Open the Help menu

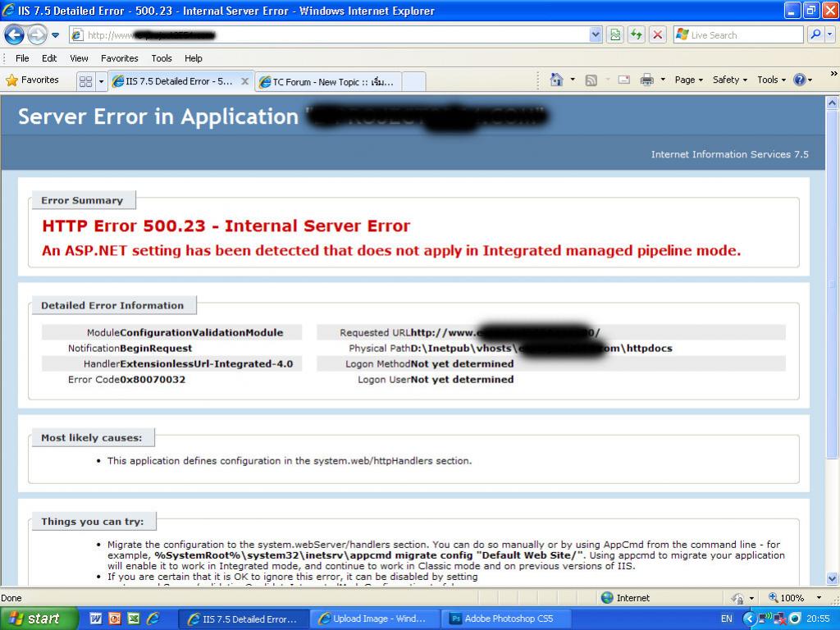click(x=194, y=58)
